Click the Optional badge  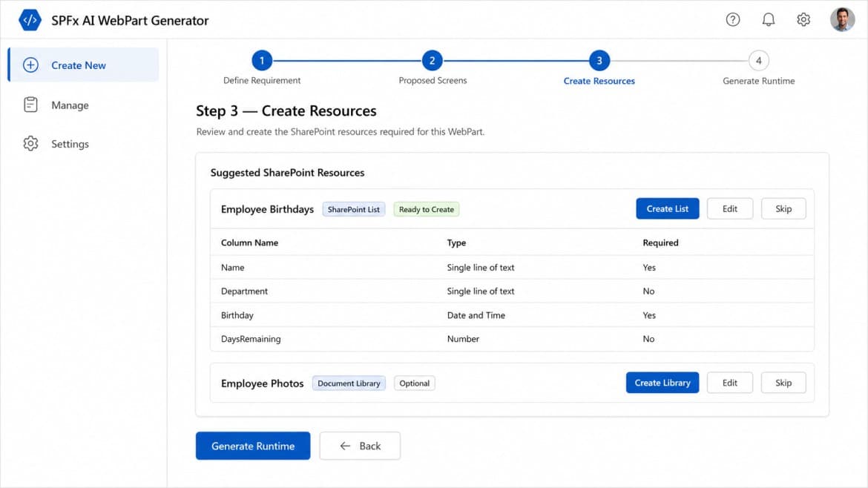415,383
